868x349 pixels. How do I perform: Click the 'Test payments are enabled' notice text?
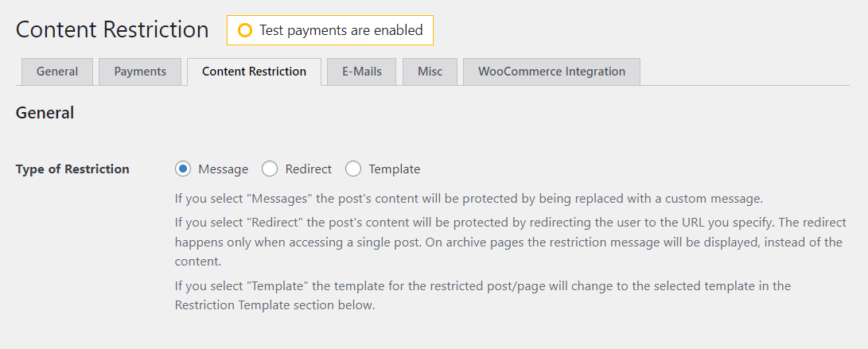(341, 30)
